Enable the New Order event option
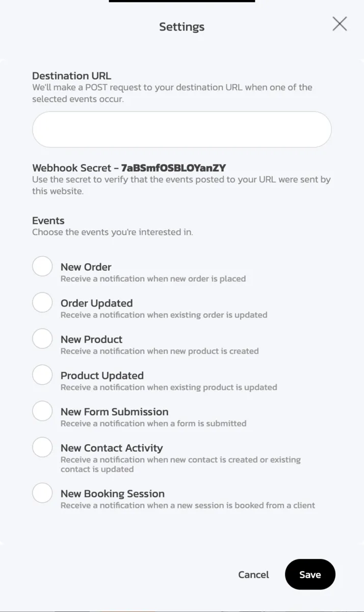364x612 pixels. (x=42, y=266)
